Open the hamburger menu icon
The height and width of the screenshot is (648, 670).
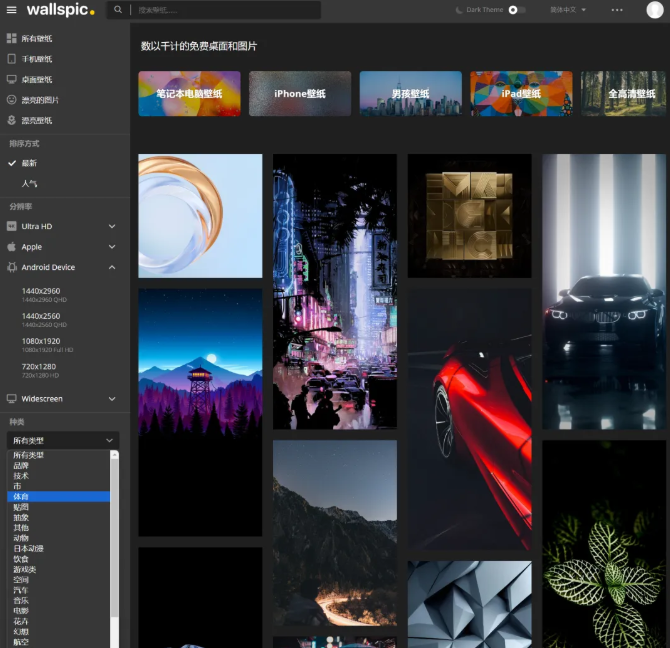pos(12,10)
